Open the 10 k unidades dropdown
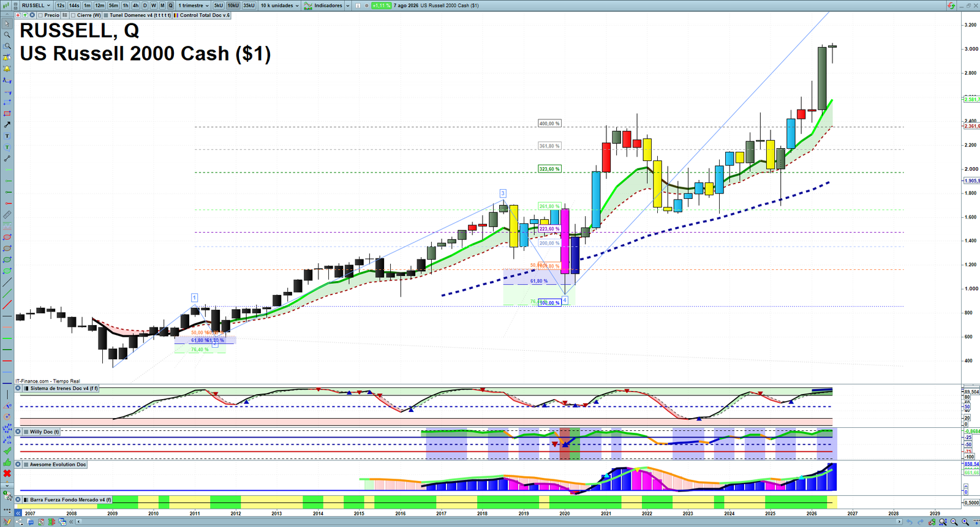The image size is (980, 527). coord(279,6)
